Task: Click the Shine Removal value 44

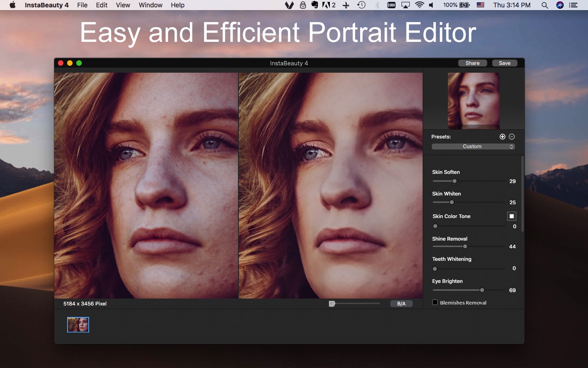Action: point(513,247)
